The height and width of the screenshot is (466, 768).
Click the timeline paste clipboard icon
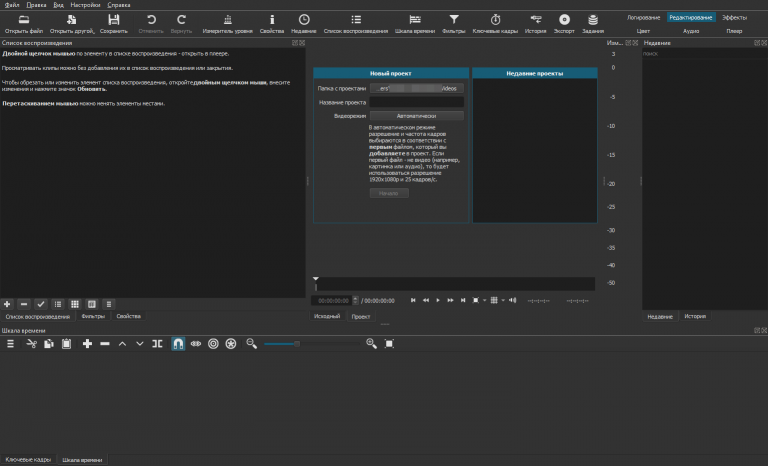click(67, 344)
